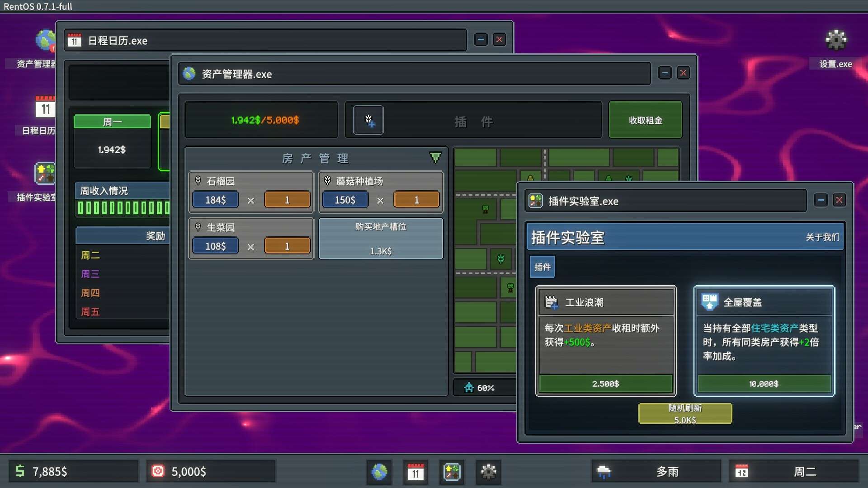The width and height of the screenshot is (868, 488).
Task: Click the gear icon in the taskbar
Action: pos(488,472)
